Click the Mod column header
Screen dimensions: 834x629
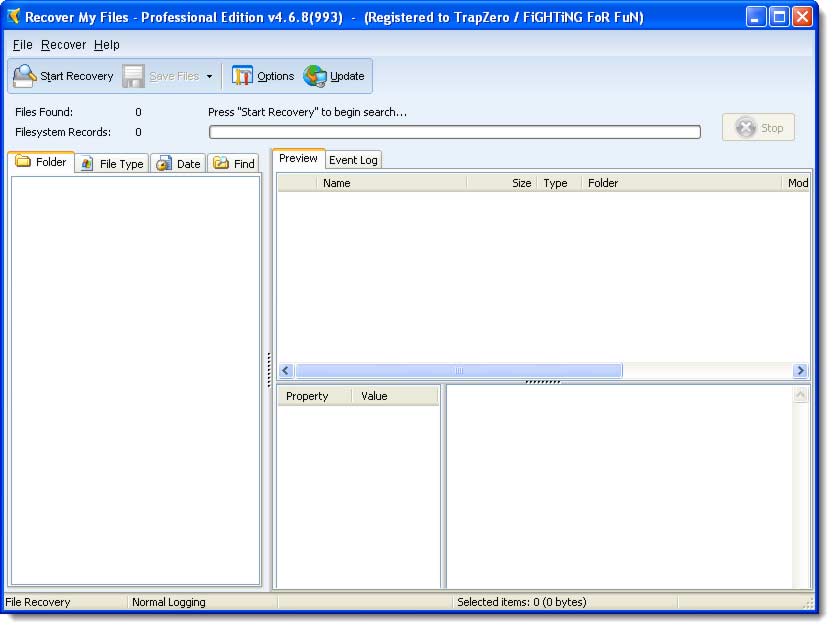tap(797, 183)
